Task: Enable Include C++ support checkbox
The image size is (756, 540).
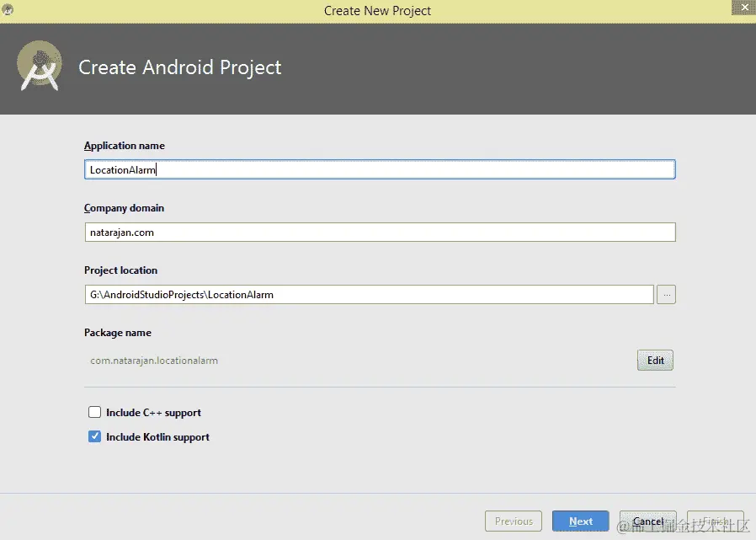Action: coord(94,412)
